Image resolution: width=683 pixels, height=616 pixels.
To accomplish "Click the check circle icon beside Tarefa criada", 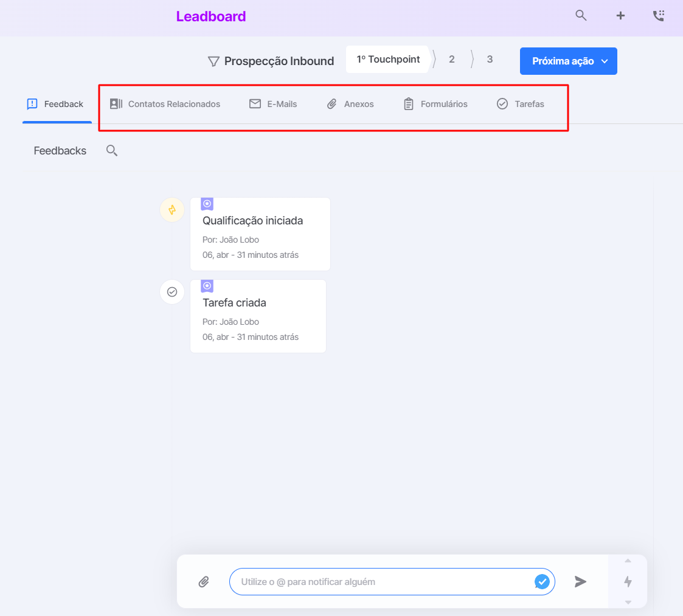I will pos(172,292).
